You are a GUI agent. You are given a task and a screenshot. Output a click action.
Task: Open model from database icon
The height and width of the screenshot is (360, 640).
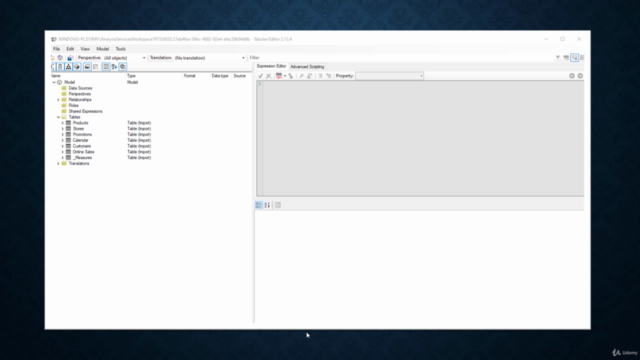click(x=60, y=58)
